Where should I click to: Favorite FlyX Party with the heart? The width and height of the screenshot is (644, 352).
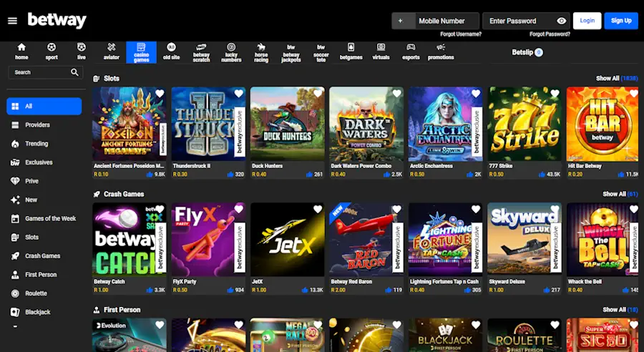tap(238, 210)
